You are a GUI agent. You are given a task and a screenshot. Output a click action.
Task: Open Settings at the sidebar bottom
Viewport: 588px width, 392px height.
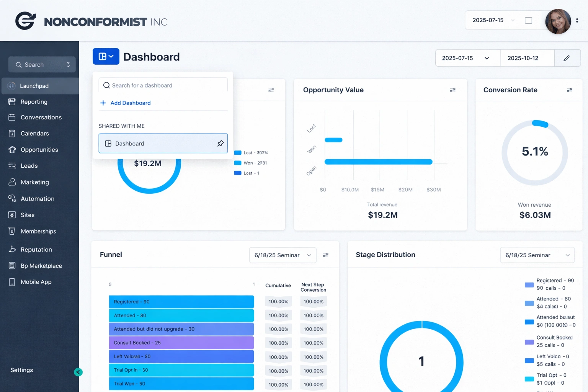coord(21,370)
